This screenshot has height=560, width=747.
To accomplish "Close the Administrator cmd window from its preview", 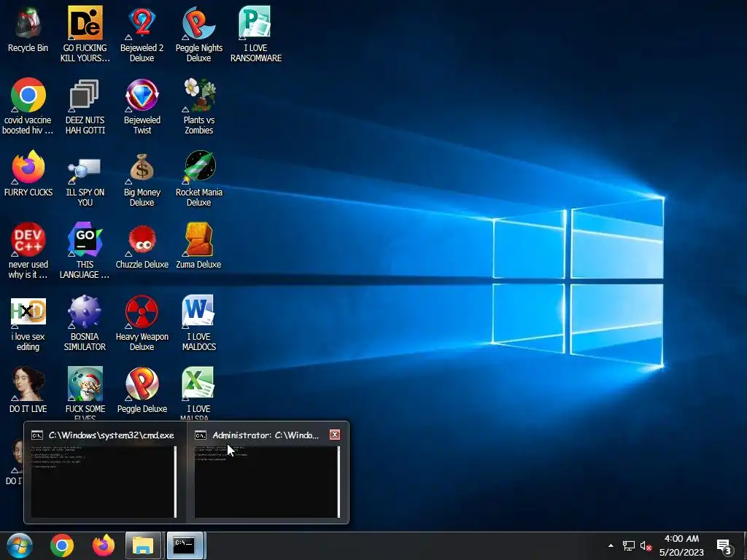I will (x=335, y=435).
